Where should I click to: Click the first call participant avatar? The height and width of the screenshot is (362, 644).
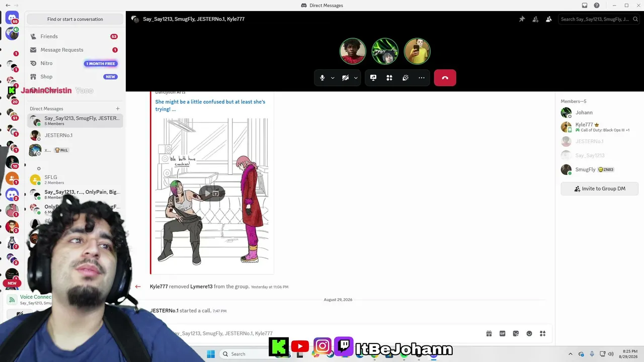[353, 51]
